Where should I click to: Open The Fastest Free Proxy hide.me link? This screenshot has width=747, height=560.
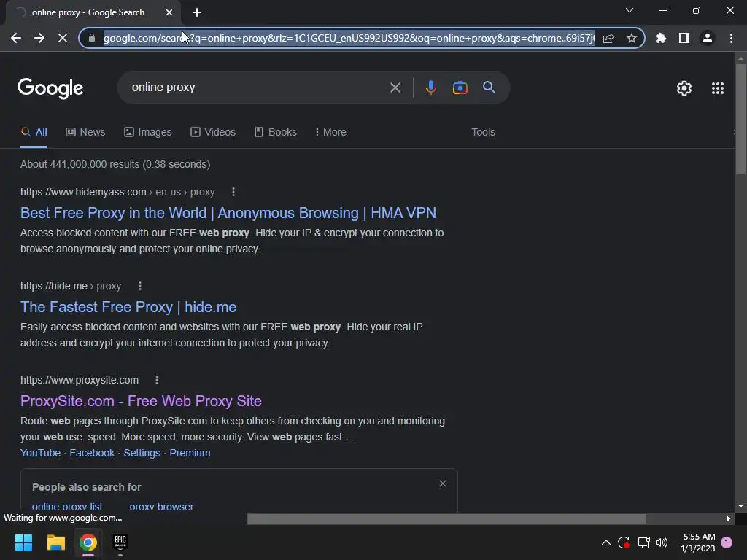pos(128,307)
